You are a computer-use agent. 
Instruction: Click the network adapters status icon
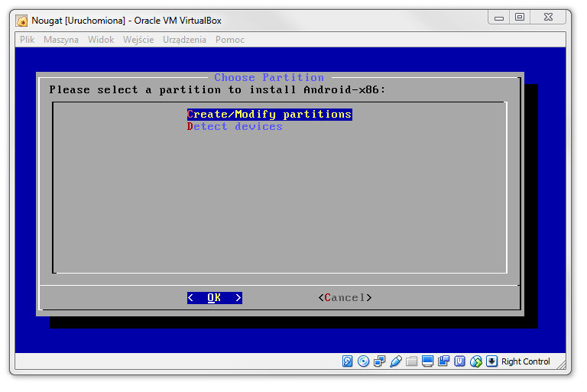click(x=379, y=361)
